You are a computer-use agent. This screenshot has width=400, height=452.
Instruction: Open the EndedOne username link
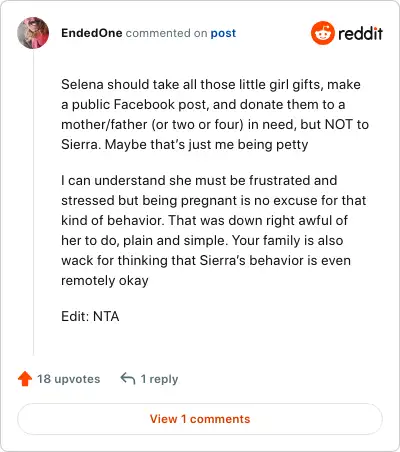(92, 33)
